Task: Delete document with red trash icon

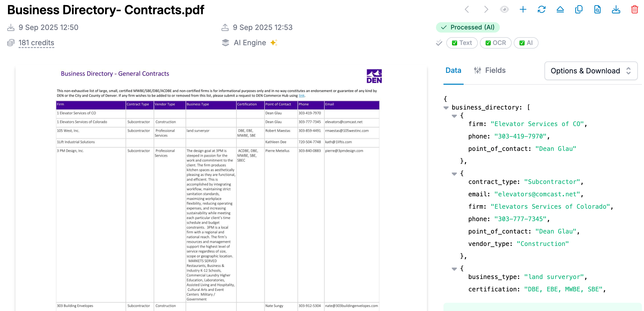Action: (x=634, y=10)
